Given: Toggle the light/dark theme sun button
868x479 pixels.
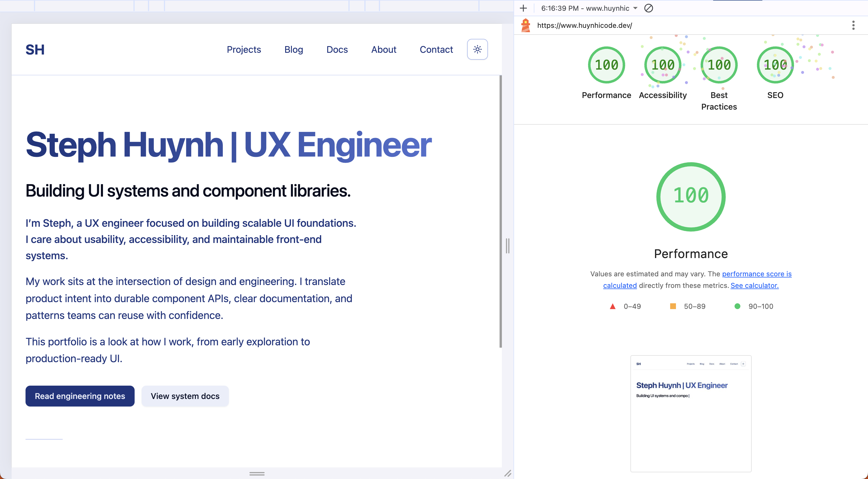Looking at the screenshot, I should coord(477,50).
